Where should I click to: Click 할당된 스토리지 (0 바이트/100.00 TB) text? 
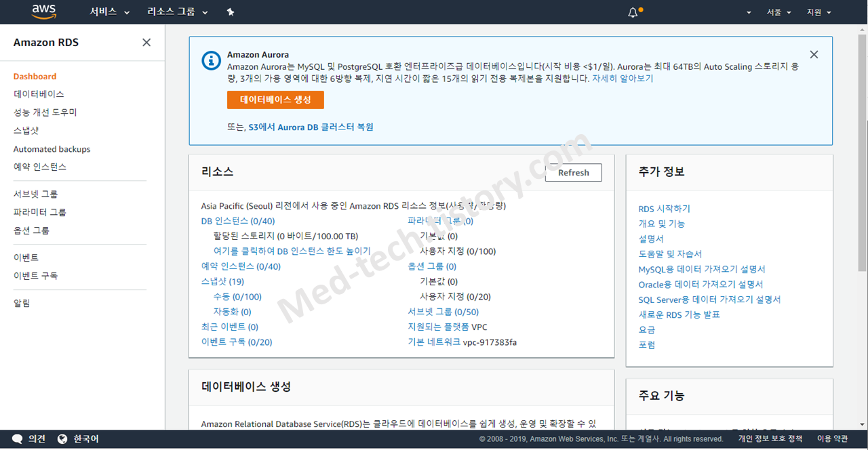(285, 236)
